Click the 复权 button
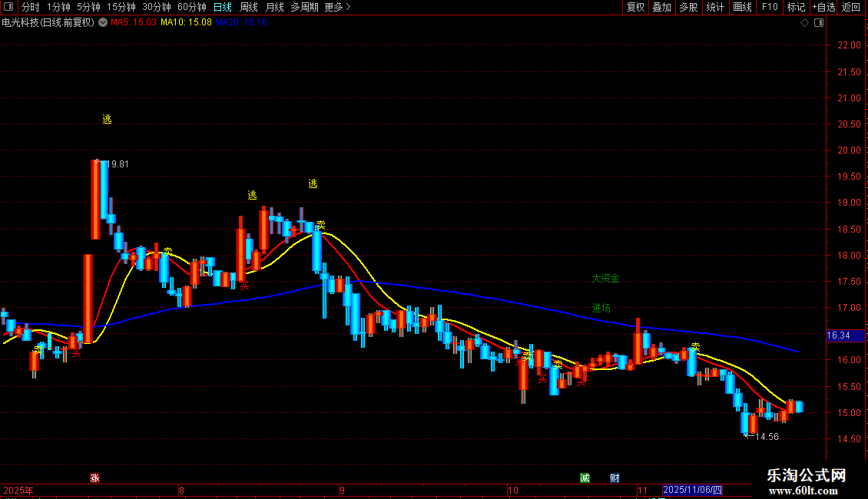The height and width of the screenshot is (499, 868). point(635,7)
